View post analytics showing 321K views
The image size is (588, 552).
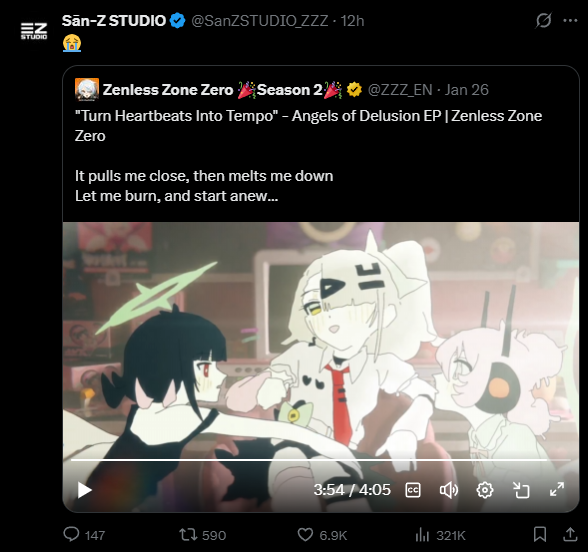pos(440,535)
